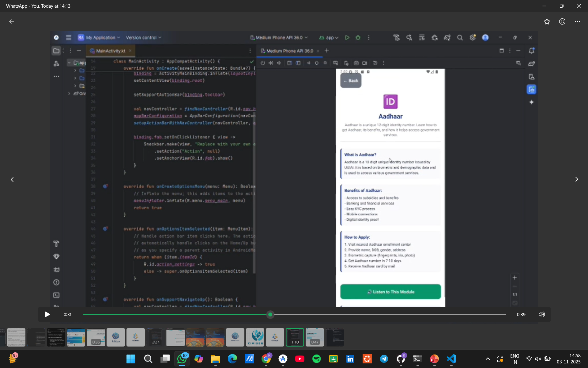Open the more options menu
588x368 pixels.
pyautogui.click(x=578, y=21)
